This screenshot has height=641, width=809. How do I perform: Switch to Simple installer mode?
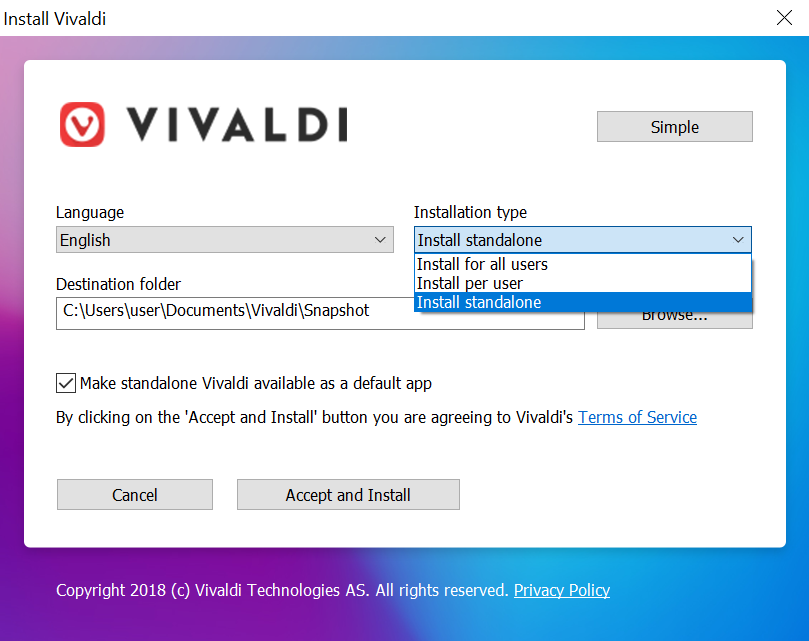674,126
